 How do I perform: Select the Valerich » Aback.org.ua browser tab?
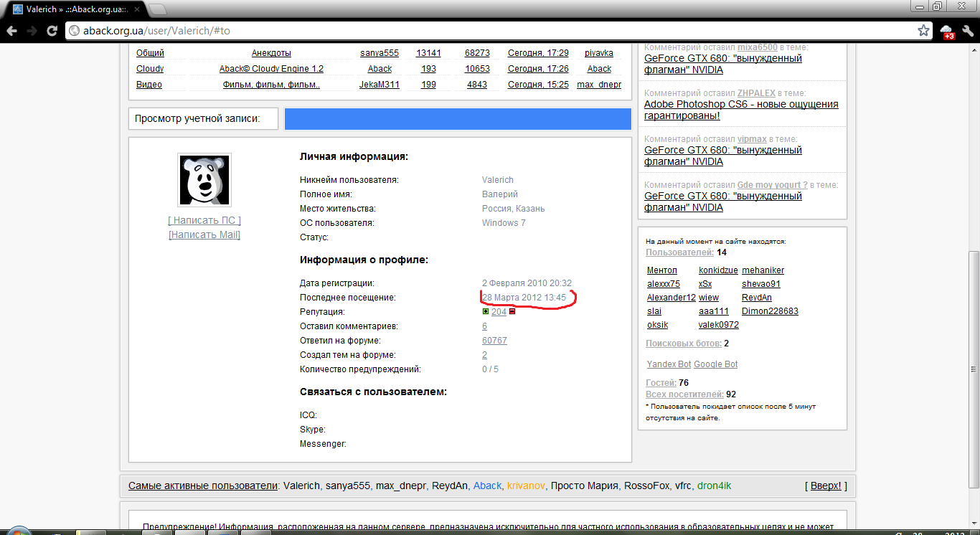(x=75, y=9)
